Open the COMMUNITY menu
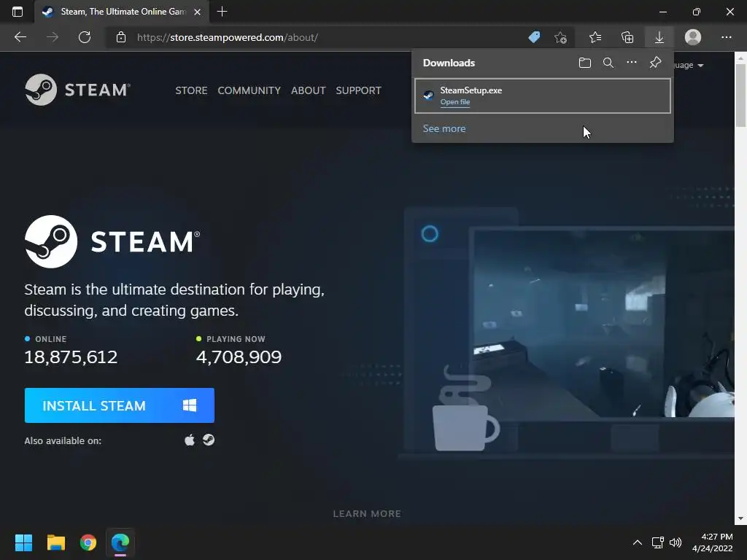Image resolution: width=747 pixels, height=560 pixels. [249, 90]
